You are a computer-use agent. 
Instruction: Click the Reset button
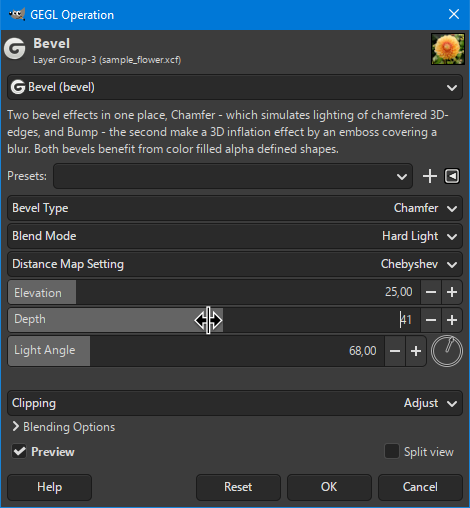238,487
